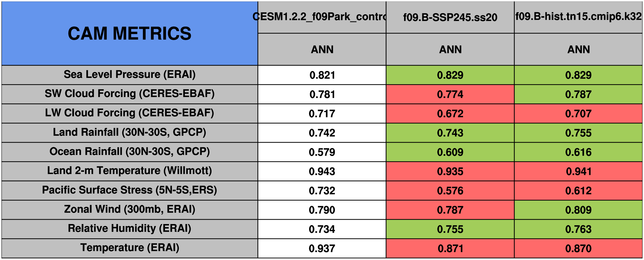This screenshot has height=260, width=644.
Task: Click the green 0.609 Ocean Rainfall cell
Action: click(x=450, y=152)
